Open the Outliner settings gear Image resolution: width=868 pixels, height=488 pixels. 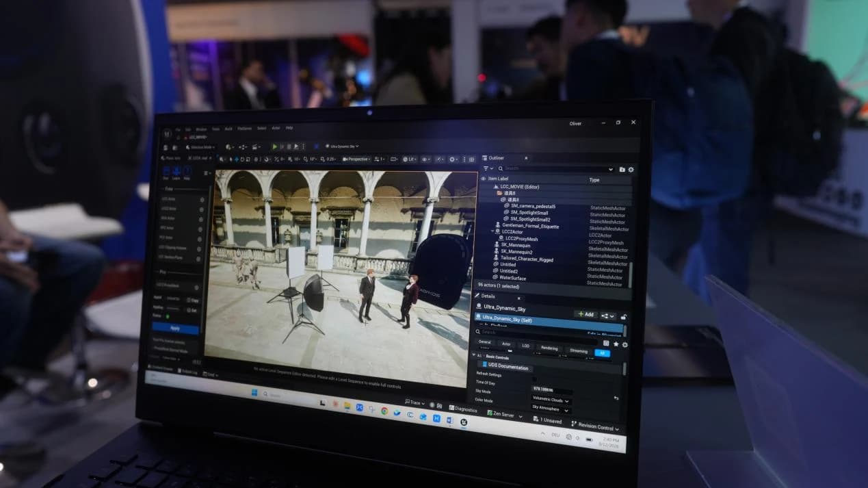631,170
